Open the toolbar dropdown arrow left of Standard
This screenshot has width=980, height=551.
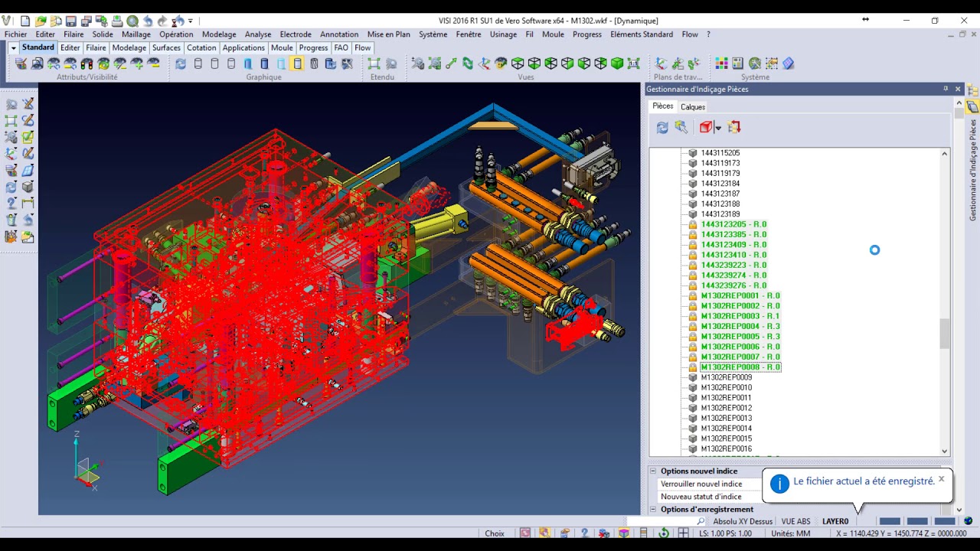click(x=13, y=48)
